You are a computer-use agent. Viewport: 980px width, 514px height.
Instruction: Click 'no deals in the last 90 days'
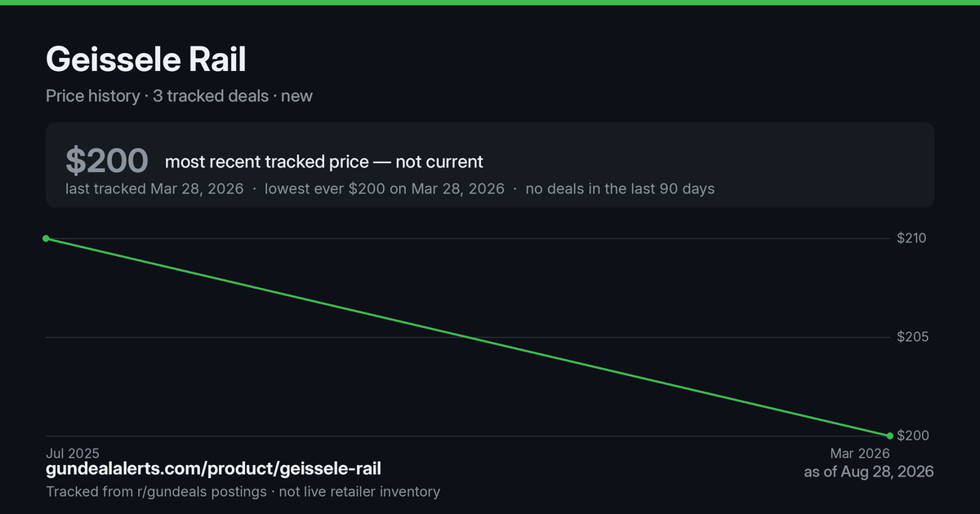tap(620, 188)
